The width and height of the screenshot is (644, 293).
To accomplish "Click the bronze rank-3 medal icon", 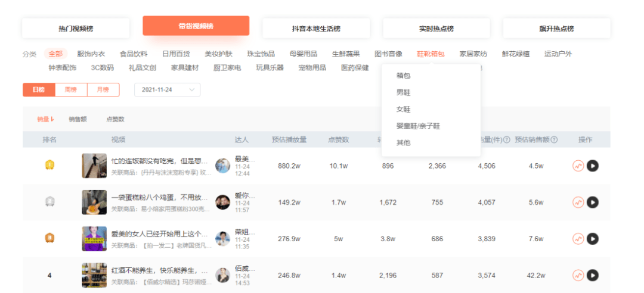I will [49, 238].
